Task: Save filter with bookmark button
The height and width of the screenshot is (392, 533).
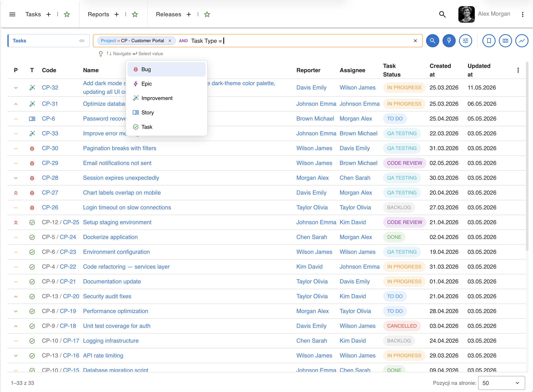Action: 489,41
